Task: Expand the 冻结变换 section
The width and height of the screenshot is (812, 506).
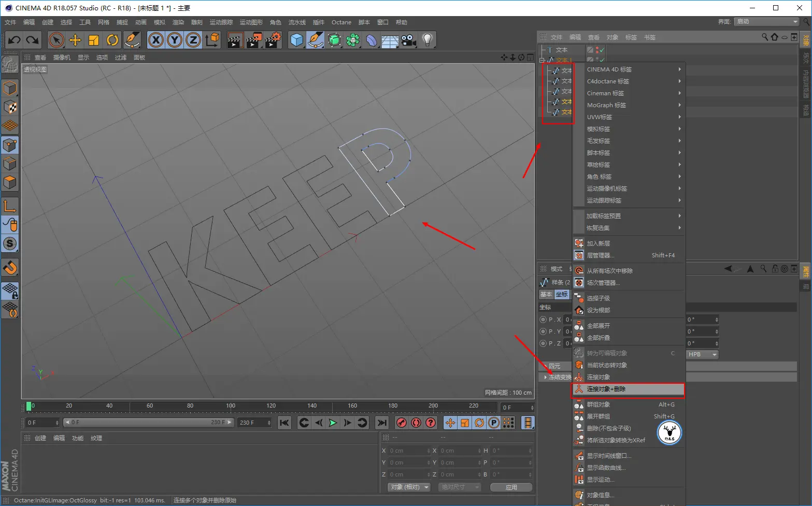Action: pos(546,378)
